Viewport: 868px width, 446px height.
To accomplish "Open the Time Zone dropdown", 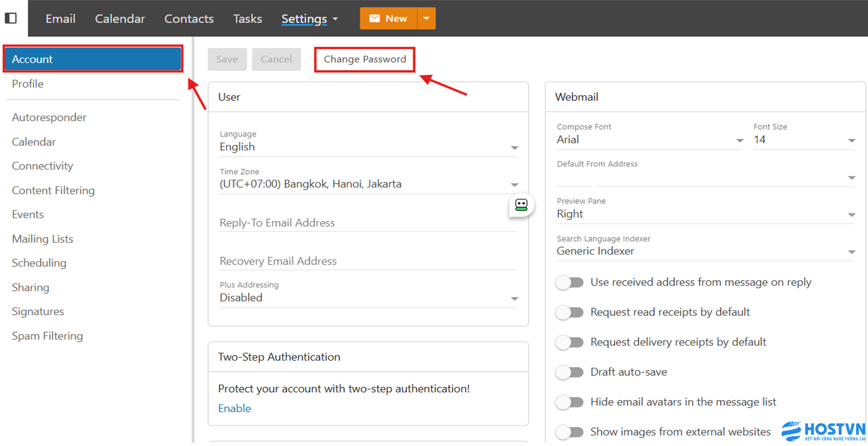I will [514, 185].
